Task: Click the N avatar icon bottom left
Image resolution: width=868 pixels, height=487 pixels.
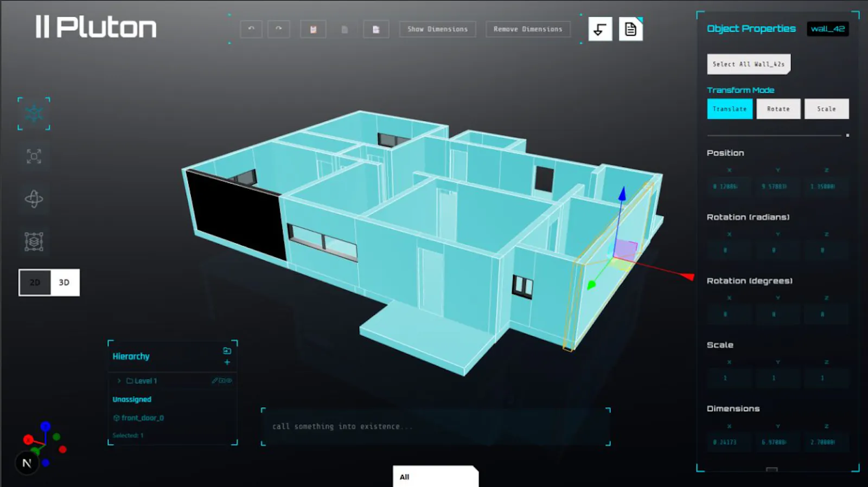Action: point(27,463)
